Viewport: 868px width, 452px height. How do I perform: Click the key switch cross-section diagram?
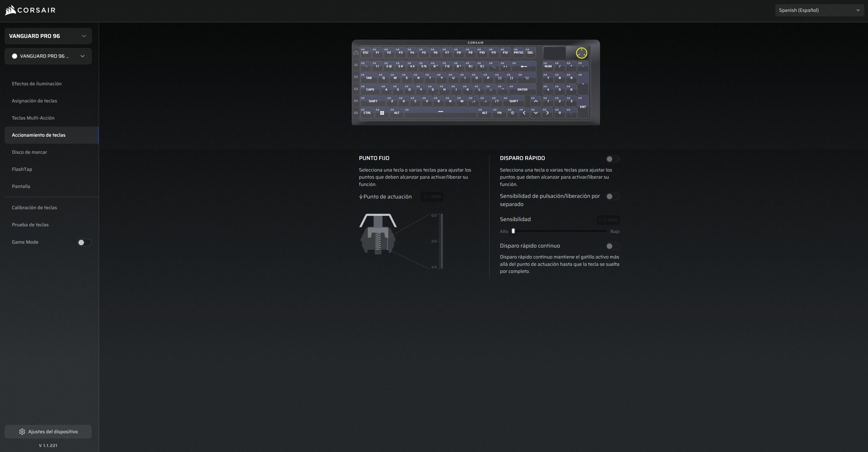(378, 234)
